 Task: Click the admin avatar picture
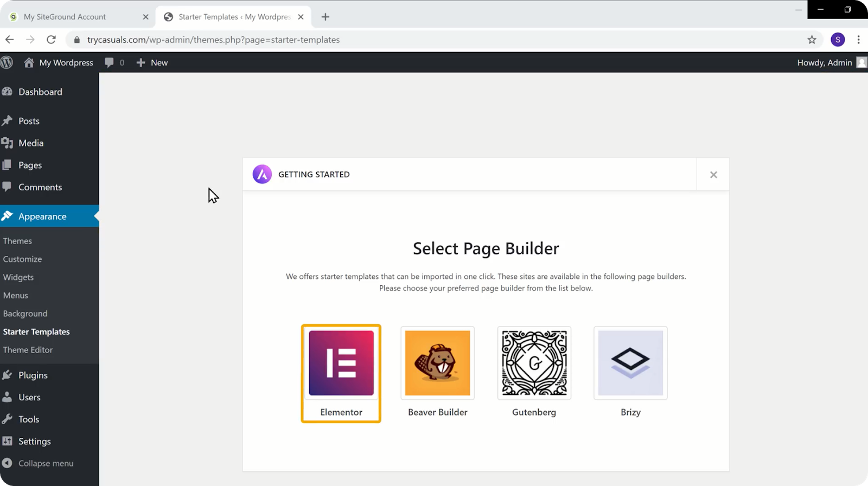[861, 62]
